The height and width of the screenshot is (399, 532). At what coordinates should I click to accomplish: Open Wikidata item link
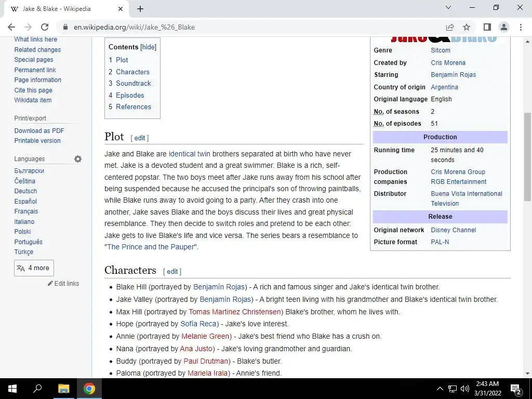[33, 100]
